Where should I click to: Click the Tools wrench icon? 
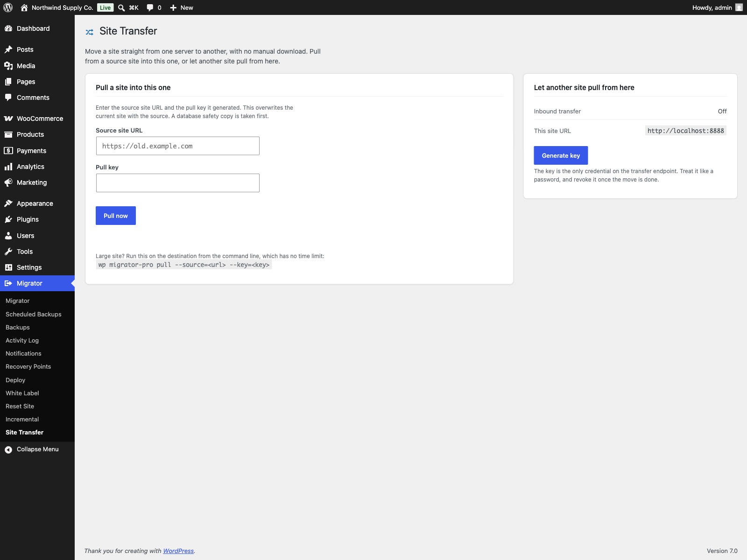8,252
